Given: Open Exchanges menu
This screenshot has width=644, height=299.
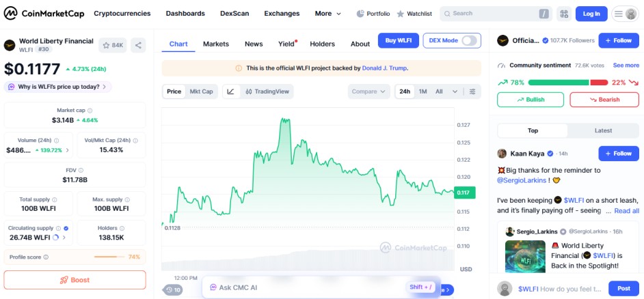Looking at the screenshot, I should click(282, 14).
